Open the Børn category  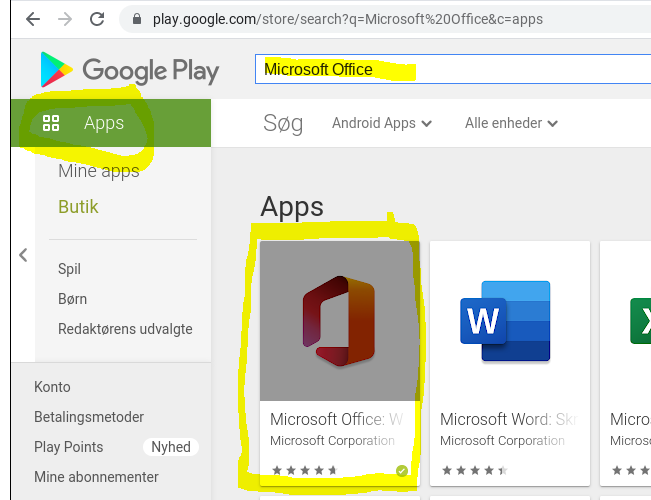click(73, 299)
